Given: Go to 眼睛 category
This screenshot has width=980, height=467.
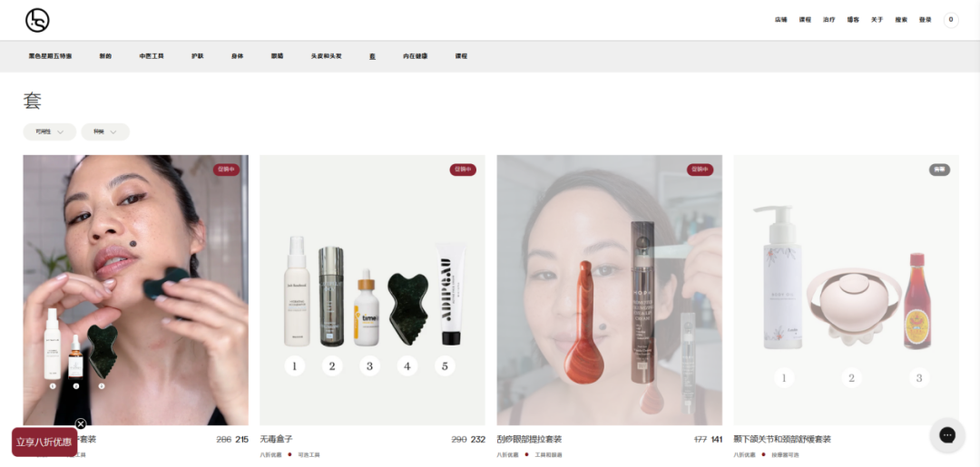Looking at the screenshot, I should [x=277, y=56].
